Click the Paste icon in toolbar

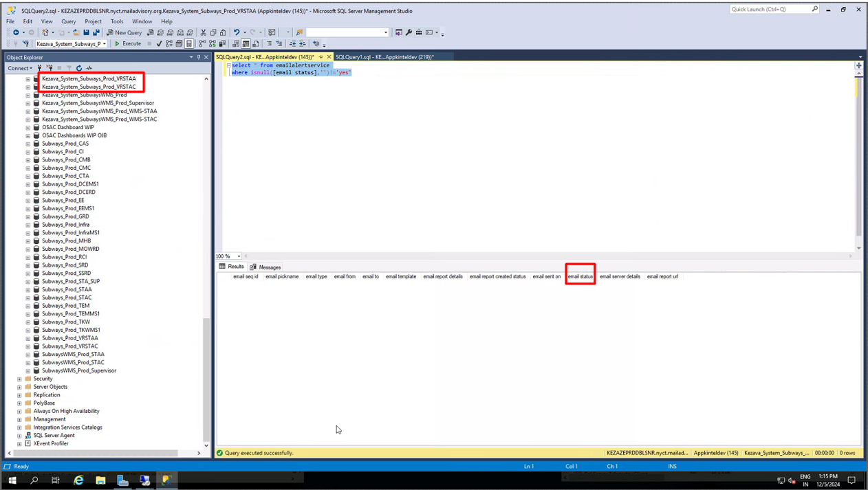tap(222, 32)
